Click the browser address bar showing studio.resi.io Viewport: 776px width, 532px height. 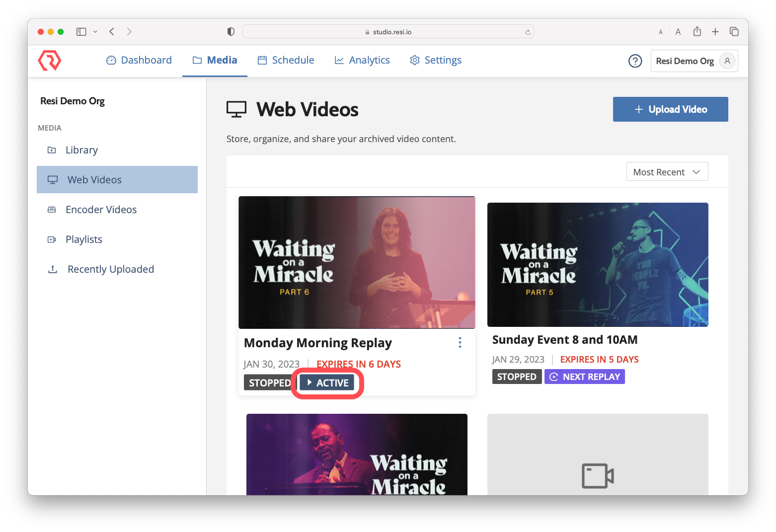(388, 31)
